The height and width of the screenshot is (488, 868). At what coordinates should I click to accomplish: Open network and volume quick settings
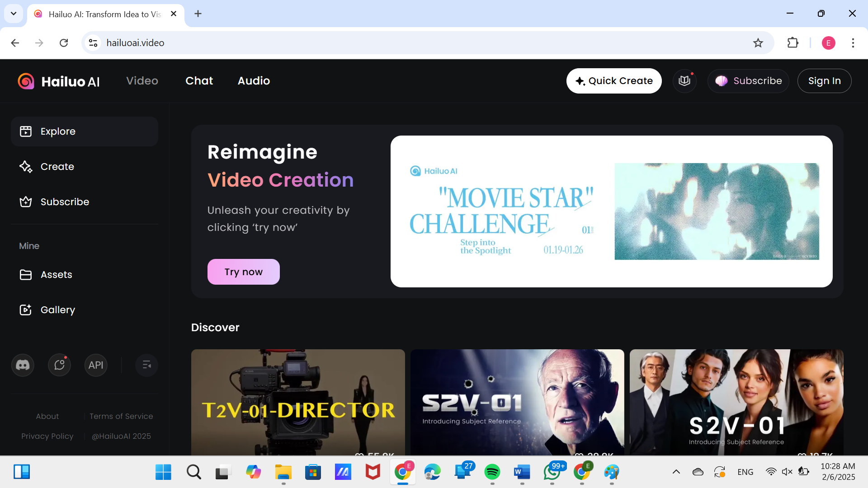[787, 472]
